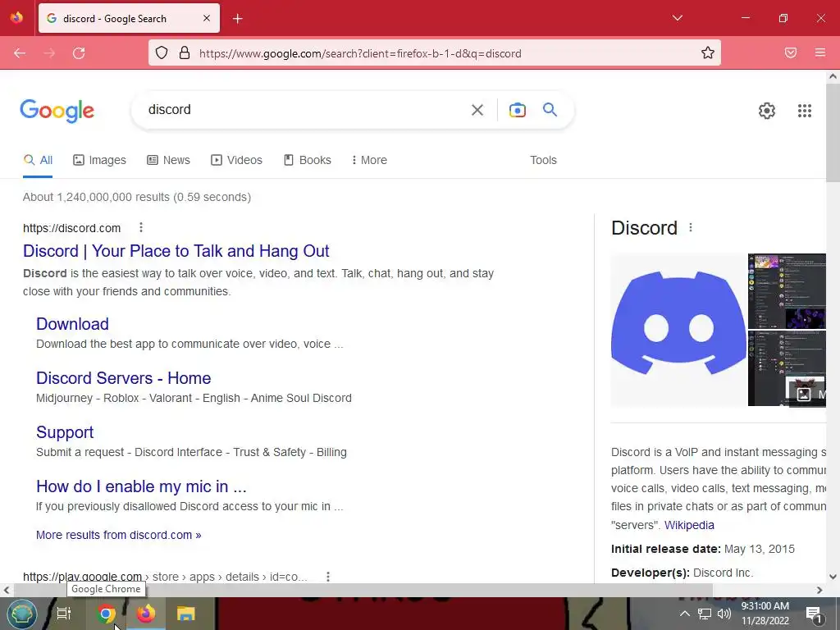Click the Firefox back arrow
Image resolution: width=840 pixels, height=630 pixels.
[x=20, y=53]
